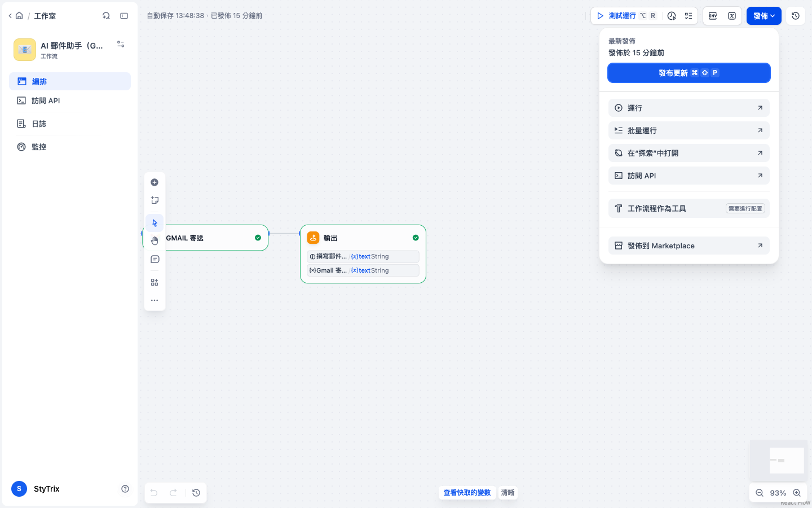Open the version history clock icon
The image size is (812, 508).
pyautogui.click(x=796, y=16)
